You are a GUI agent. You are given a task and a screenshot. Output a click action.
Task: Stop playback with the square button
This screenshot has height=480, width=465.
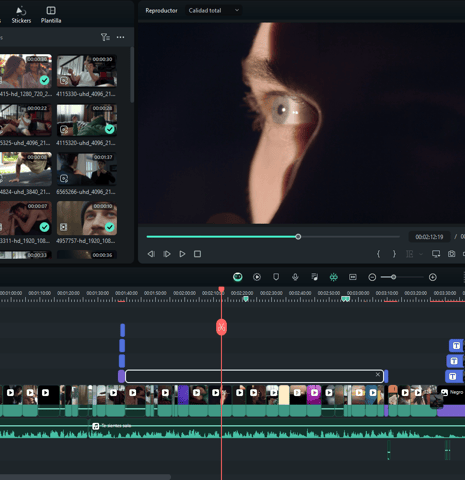point(197,254)
